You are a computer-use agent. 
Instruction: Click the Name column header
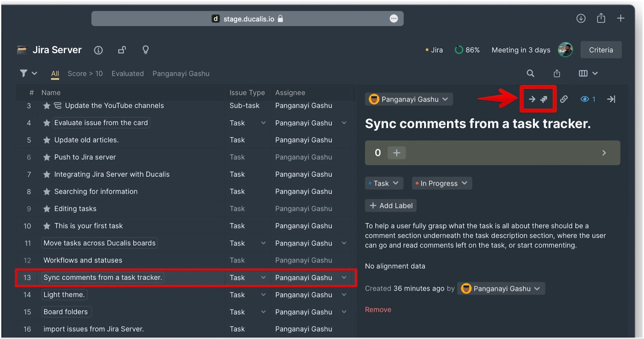[51, 92]
